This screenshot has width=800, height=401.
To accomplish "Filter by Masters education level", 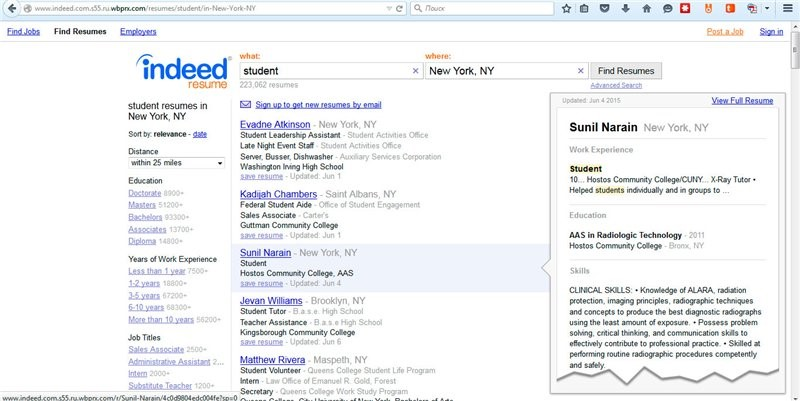I will (142, 204).
